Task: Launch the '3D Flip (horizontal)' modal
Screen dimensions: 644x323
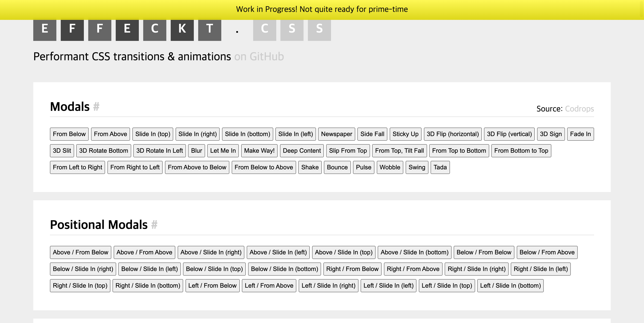Action: 453,134
